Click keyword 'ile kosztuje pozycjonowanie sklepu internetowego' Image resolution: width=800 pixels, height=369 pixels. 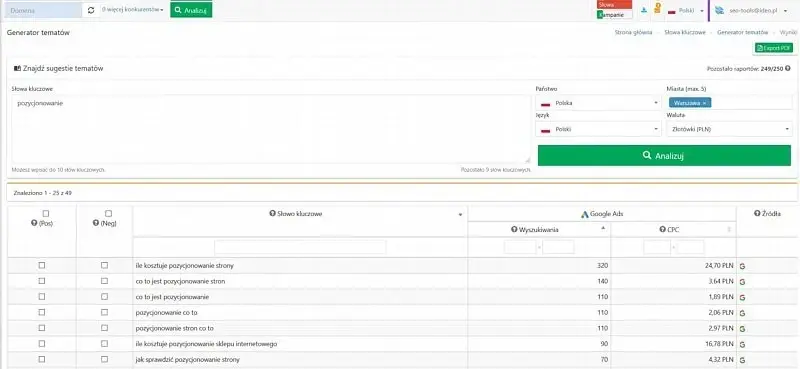(206, 344)
